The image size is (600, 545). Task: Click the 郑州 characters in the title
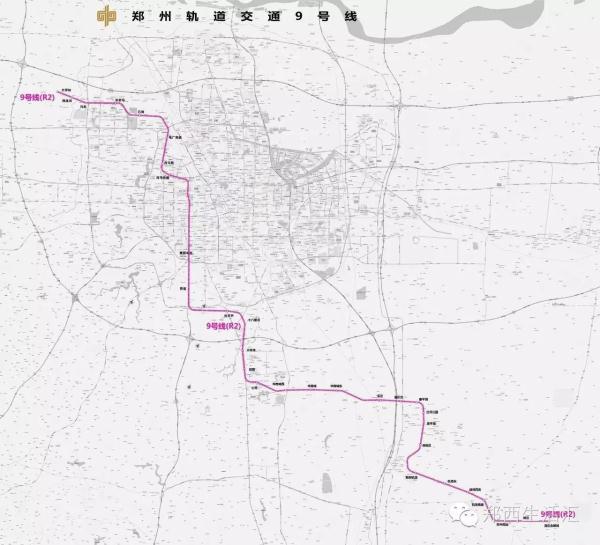[x=152, y=16]
